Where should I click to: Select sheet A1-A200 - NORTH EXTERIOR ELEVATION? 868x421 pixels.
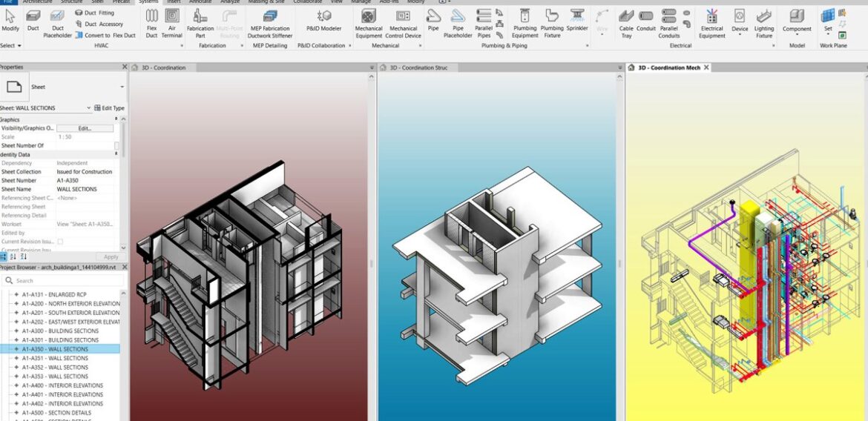pos(71,304)
